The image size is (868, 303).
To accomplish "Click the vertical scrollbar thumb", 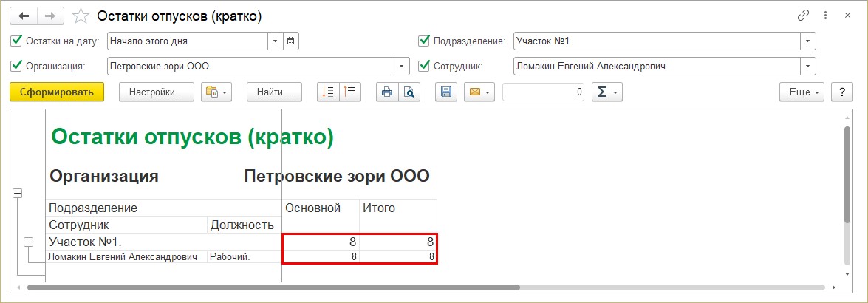I will 847,174.
